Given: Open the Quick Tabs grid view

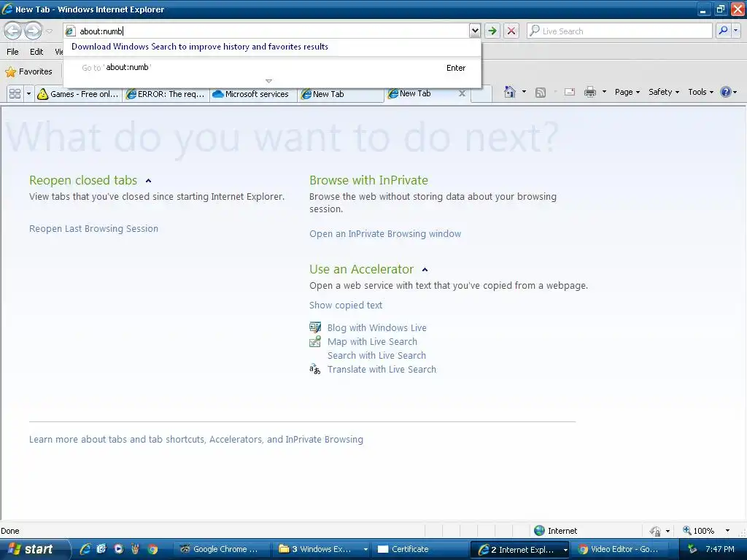Looking at the screenshot, I should (x=15, y=94).
